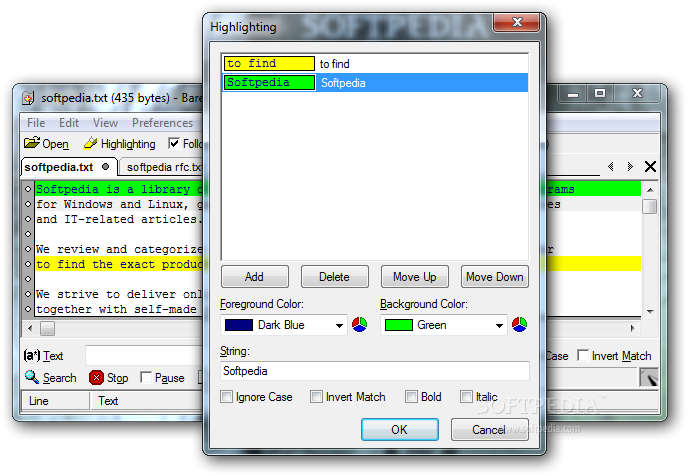Close the current tab with the X icon
688x476 pixels.
pos(650,167)
